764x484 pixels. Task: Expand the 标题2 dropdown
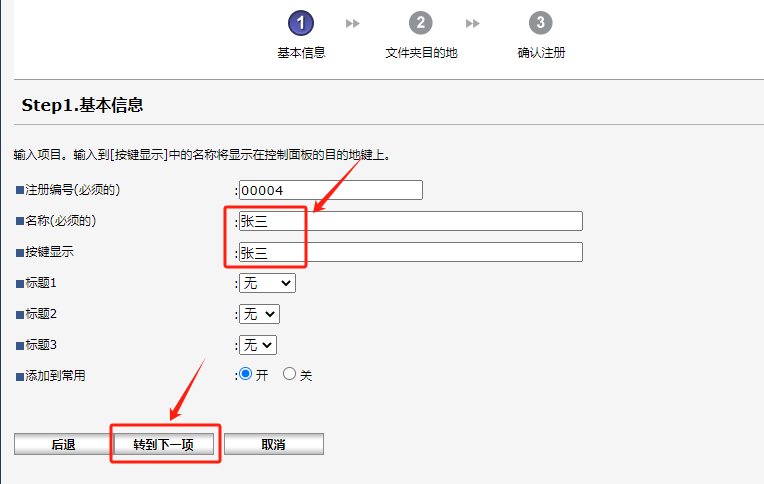(259, 314)
